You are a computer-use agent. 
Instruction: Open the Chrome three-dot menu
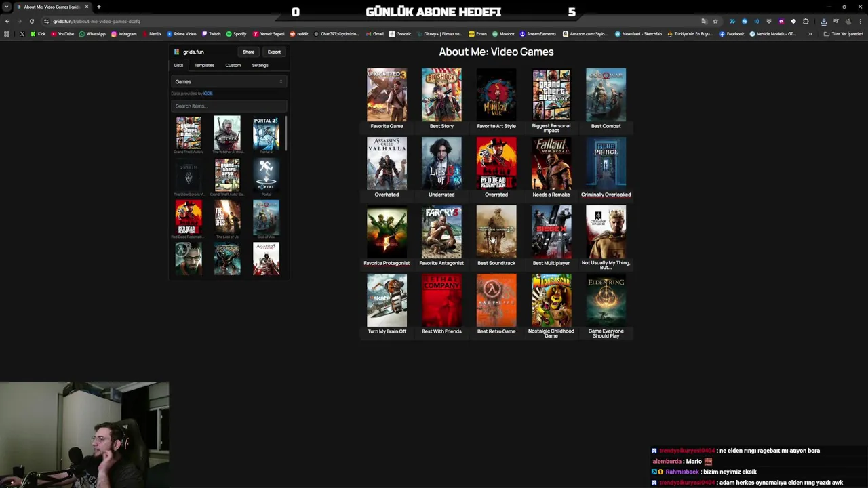pyautogui.click(x=861, y=22)
